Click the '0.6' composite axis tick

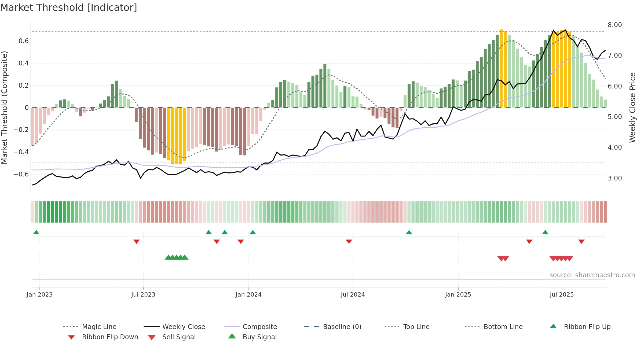(x=24, y=41)
